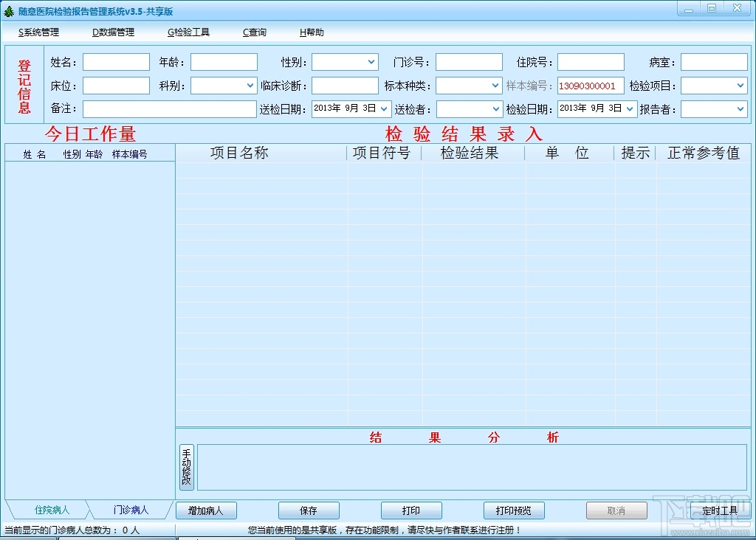Click the 检验结果 column header
The height and width of the screenshot is (540, 756).
pos(473,153)
